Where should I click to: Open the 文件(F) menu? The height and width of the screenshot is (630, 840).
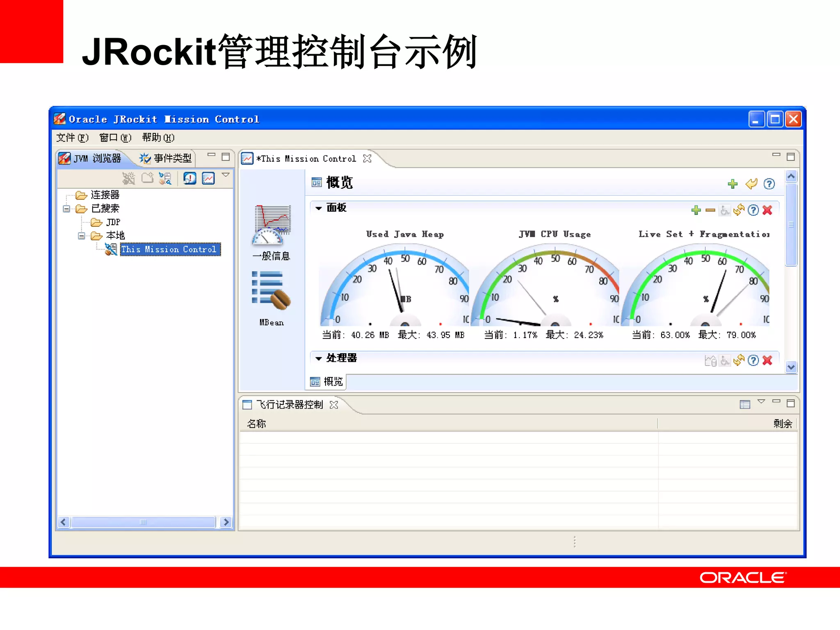point(72,137)
